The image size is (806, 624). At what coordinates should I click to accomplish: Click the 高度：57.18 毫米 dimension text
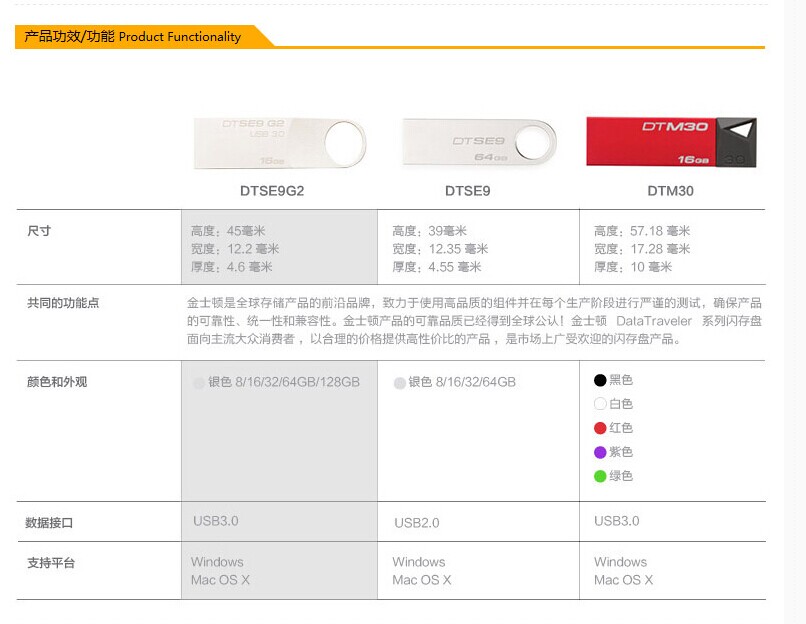click(x=642, y=231)
